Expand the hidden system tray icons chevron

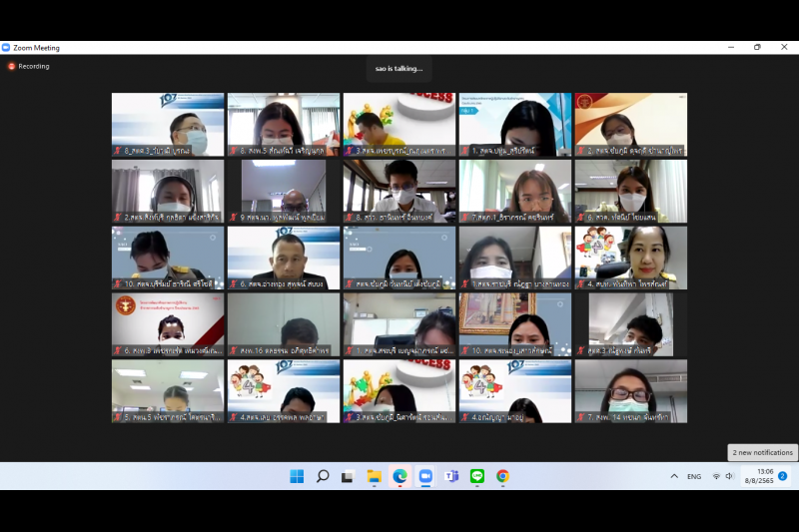click(x=672, y=476)
